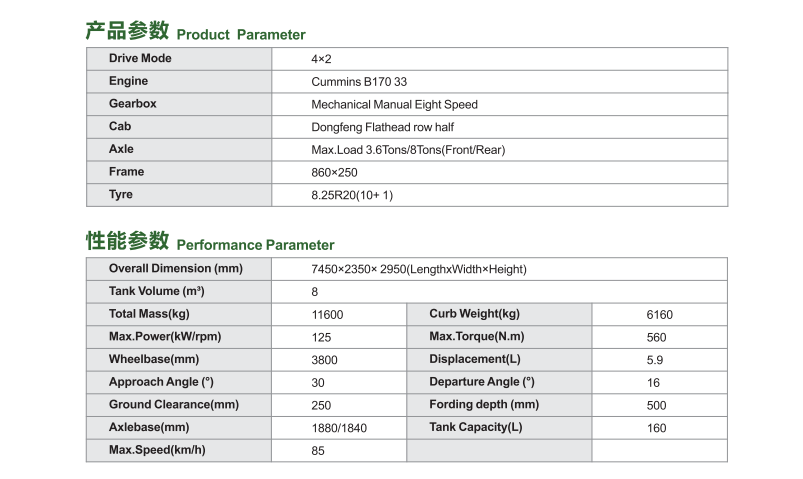Image resolution: width=803 pixels, height=479 pixels.
Task: Select the Departure Angle value 16
Action: pyautogui.click(x=653, y=383)
